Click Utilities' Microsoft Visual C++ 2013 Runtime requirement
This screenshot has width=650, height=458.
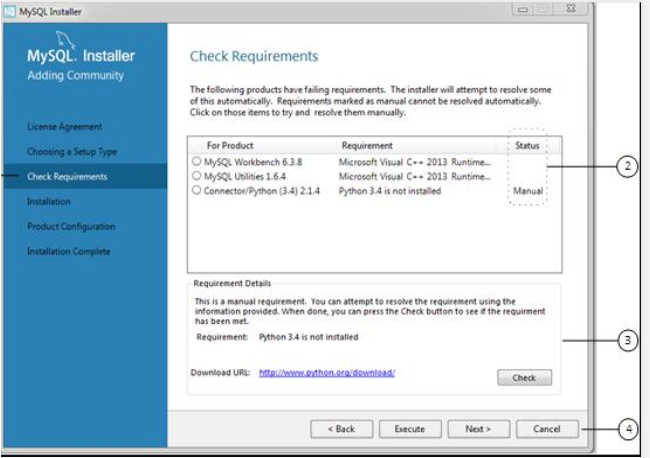point(415,177)
